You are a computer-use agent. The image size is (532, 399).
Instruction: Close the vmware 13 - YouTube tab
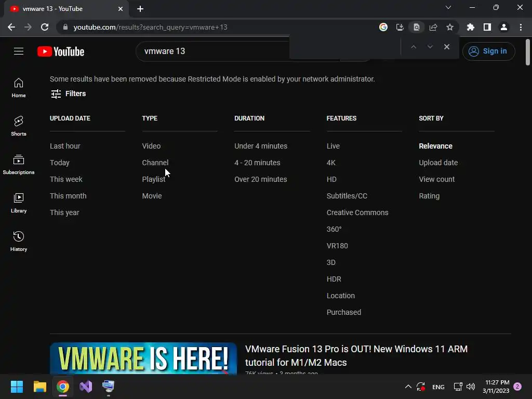tap(121, 9)
